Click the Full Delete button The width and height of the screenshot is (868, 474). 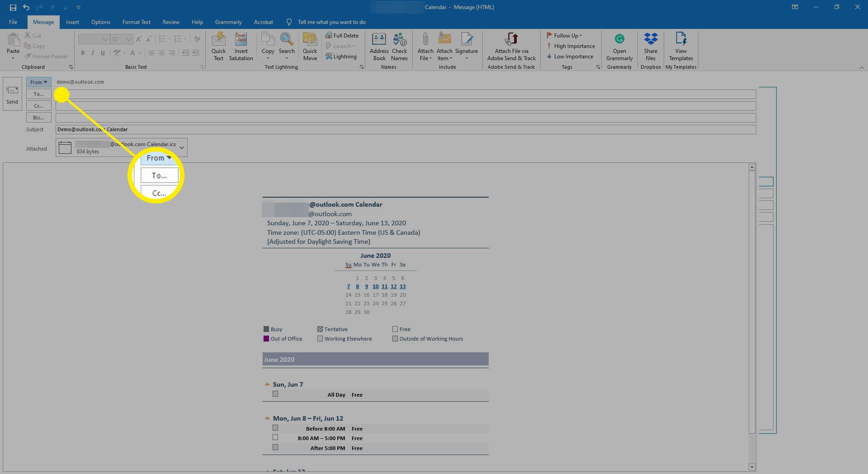(342, 35)
